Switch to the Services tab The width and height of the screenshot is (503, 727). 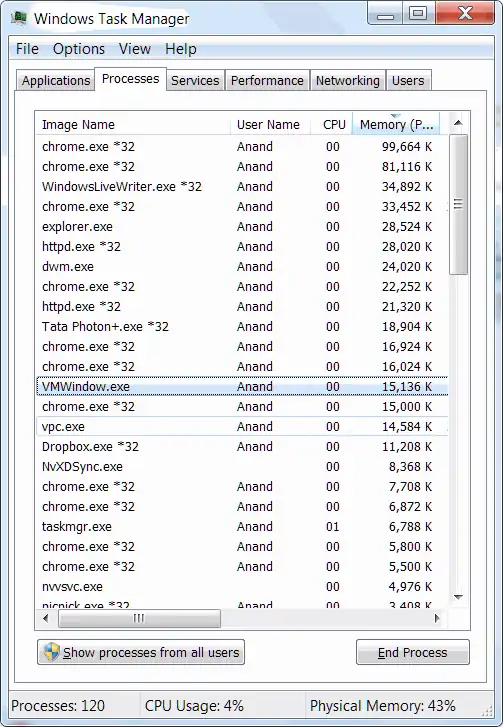pos(195,81)
